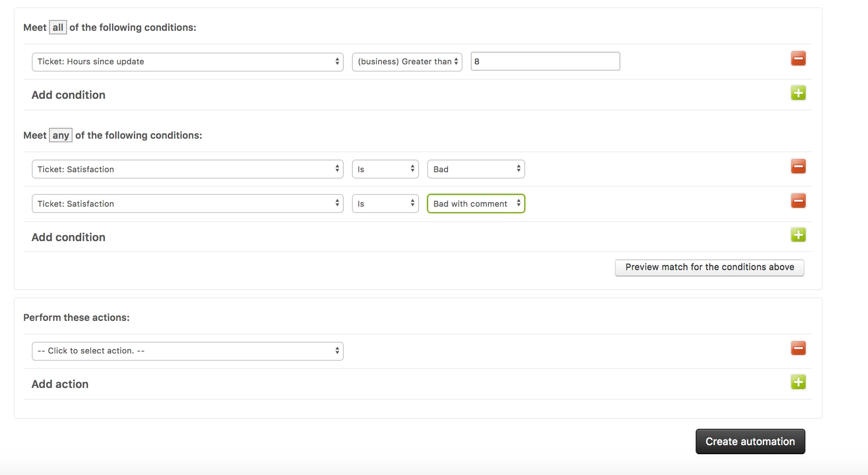This screenshot has height=475, width=868.
Task: Open the Is operator for the Bad condition
Action: pyautogui.click(x=385, y=169)
